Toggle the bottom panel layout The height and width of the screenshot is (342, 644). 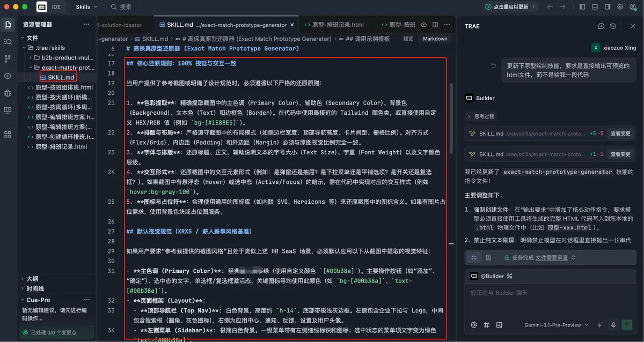[x=595, y=7]
